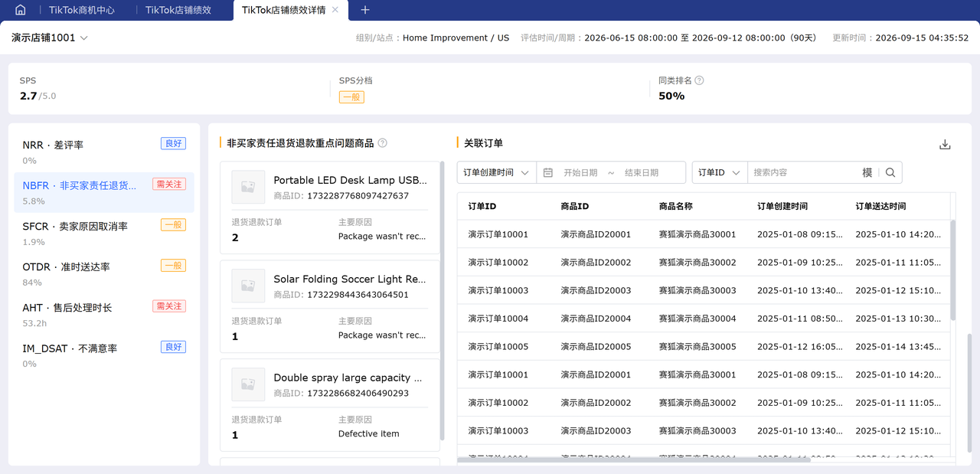This screenshot has width=980, height=474.
Task: Select IM_DSAT · 不满意率 metric
Action: [x=103, y=355]
